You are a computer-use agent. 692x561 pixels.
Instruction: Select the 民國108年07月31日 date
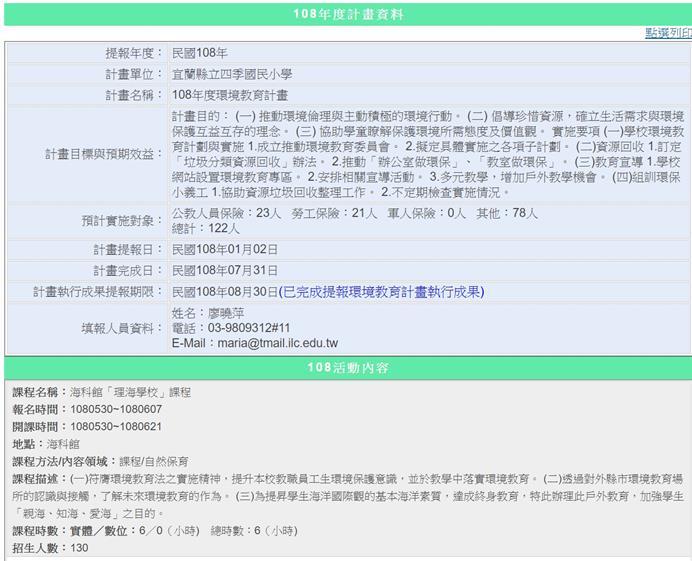(x=225, y=270)
